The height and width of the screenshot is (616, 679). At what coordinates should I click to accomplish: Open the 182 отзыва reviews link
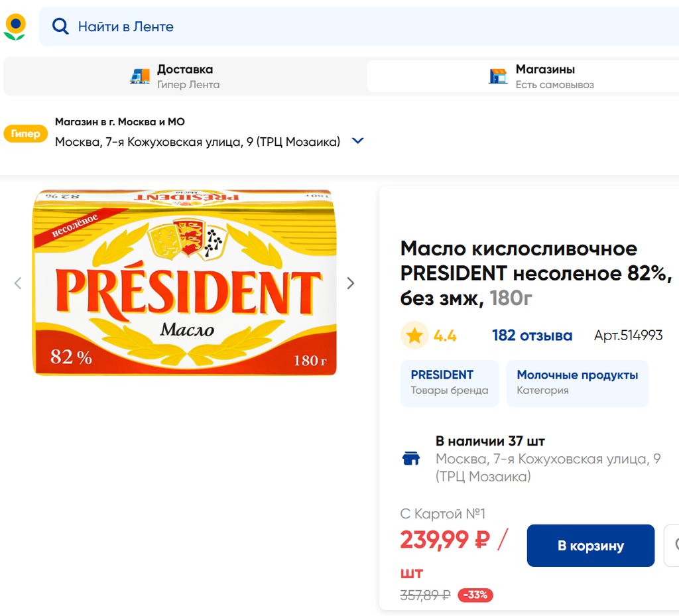tap(532, 336)
